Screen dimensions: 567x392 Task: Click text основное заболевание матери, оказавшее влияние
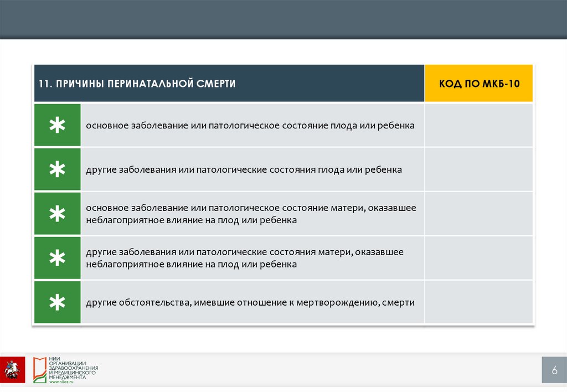click(251, 214)
